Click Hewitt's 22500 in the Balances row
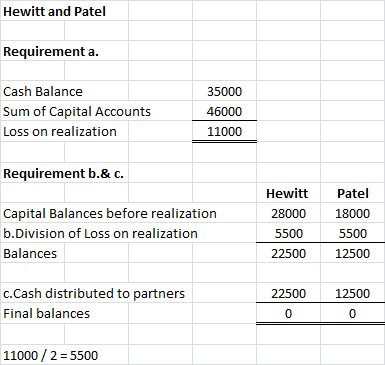The image size is (385, 365). (288, 254)
